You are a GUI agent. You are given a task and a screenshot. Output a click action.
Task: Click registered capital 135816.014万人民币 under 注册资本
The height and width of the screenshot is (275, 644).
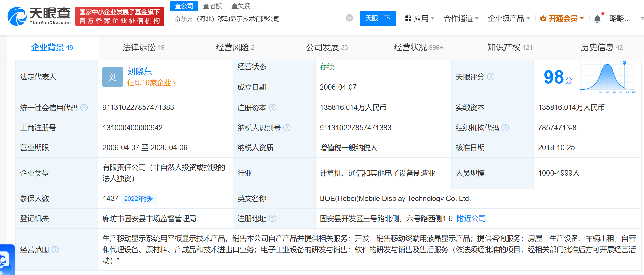tap(353, 108)
